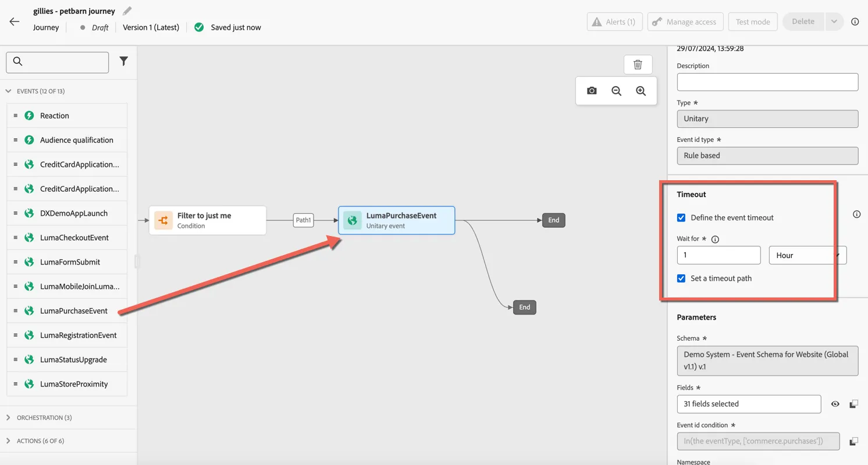This screenshot has height=465, width=868.
Task: Select DXDemoAppLaunch in events list
Action: pyautogui.click(x=67, y=213)
